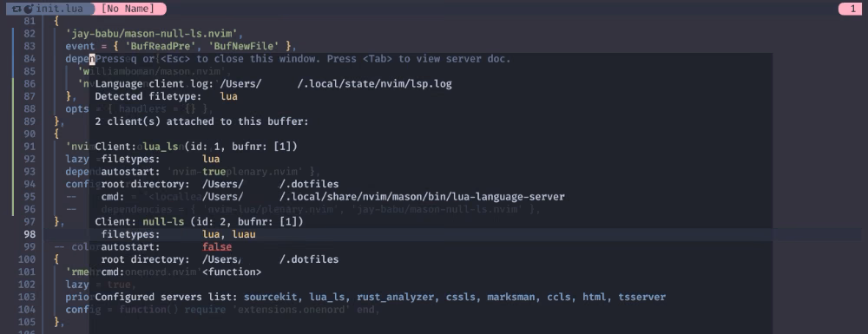Click sourcekit in the configured servers list

(x=271, y=297)
